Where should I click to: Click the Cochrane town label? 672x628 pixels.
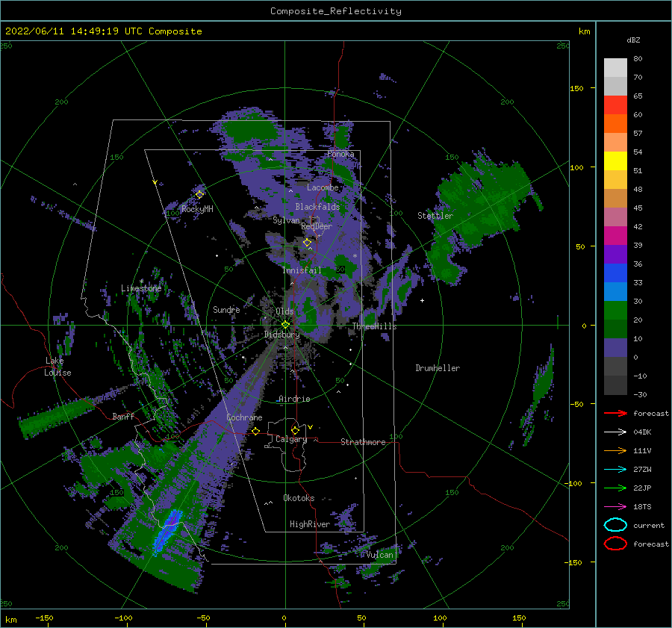pyautogui.click(x=244, y=417)
